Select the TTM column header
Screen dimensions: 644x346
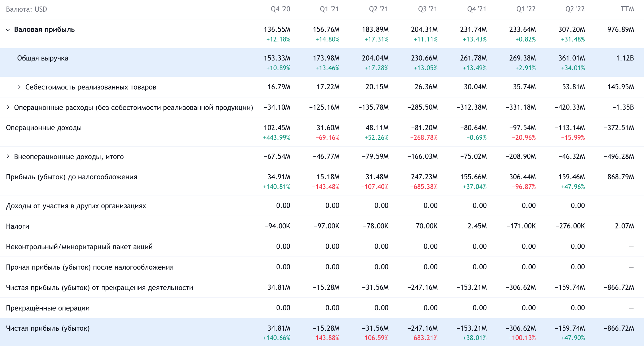[627, 9]
